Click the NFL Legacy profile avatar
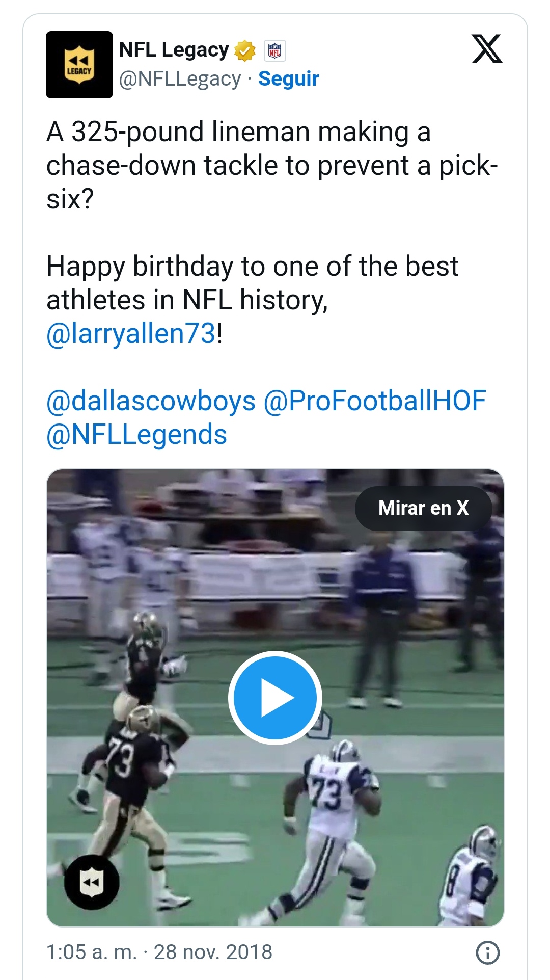 [79, 65]
